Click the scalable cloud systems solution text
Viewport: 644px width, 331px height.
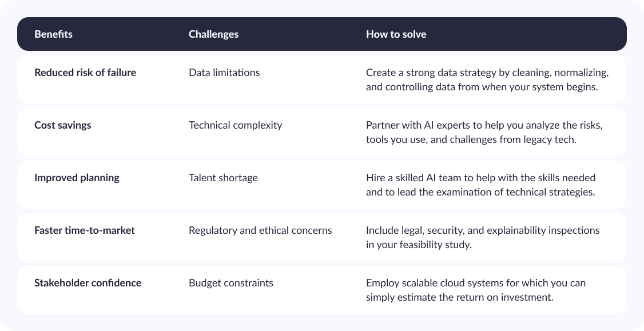476,290
